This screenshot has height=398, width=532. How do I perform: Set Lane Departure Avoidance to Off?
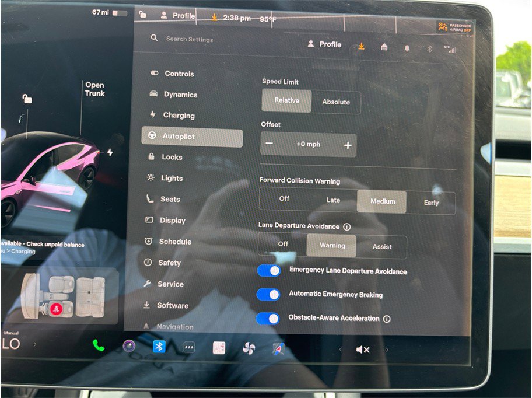[x=282, y=243]
